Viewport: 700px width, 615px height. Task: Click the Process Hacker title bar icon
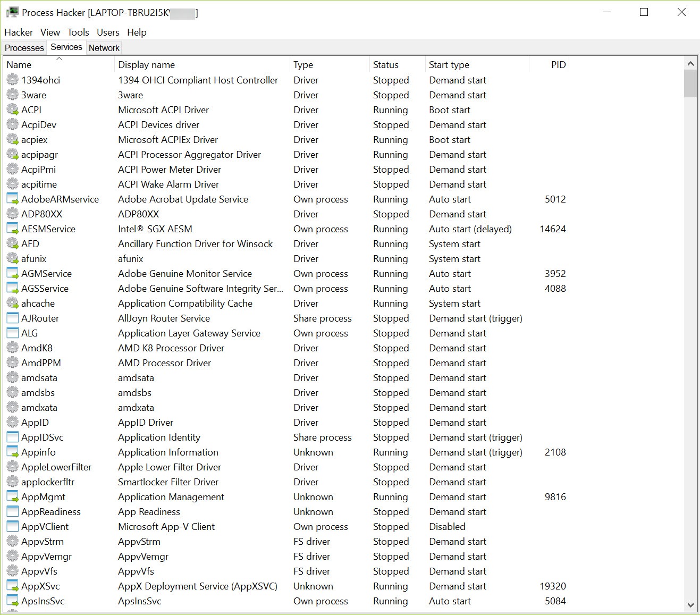[12, 12]
